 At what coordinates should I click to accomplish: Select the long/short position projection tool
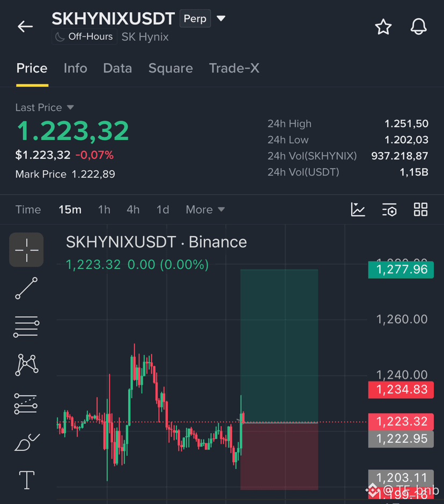coord(26,404)
